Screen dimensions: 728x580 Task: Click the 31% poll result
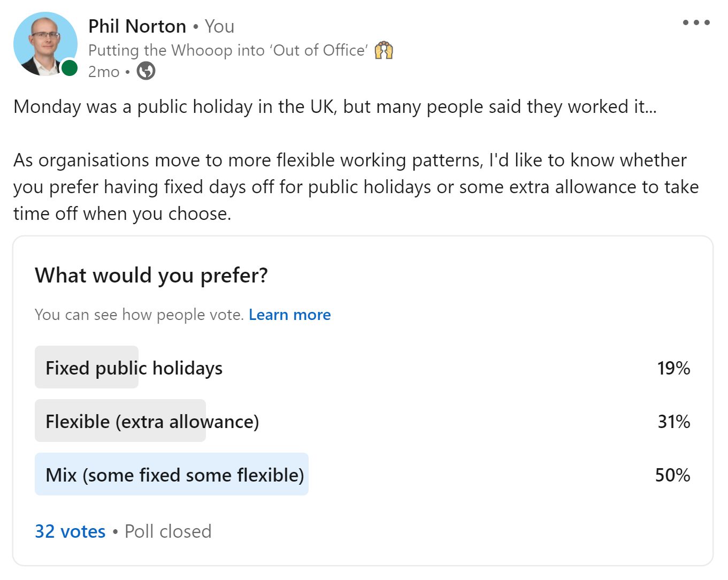673,422
